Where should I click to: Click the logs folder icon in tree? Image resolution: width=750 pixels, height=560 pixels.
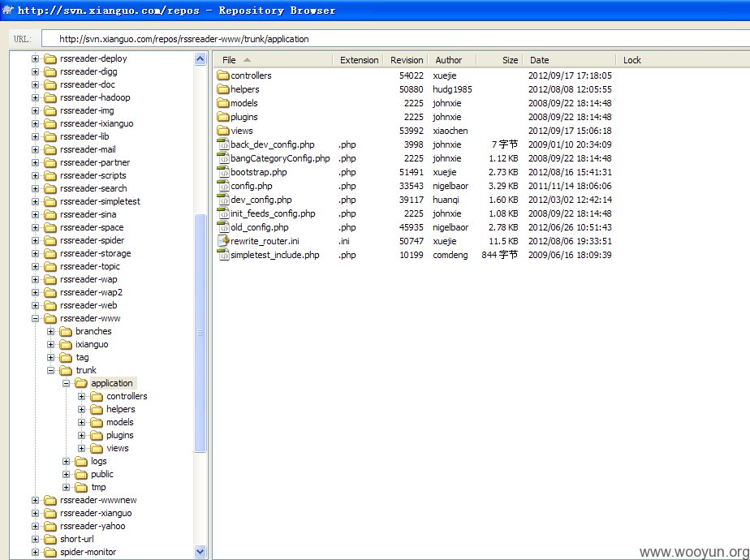(81, 462)
